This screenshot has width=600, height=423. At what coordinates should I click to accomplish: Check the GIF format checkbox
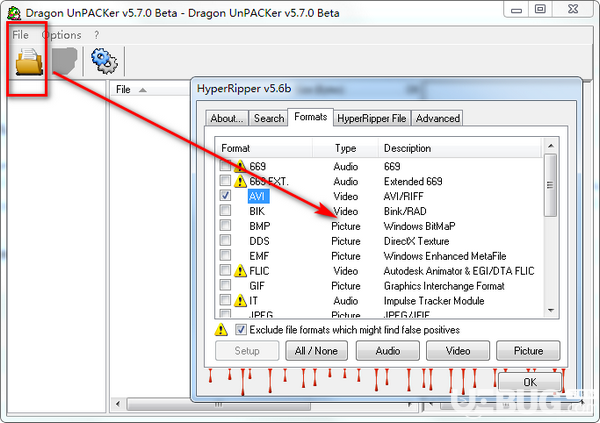click(x=225, y=285)
